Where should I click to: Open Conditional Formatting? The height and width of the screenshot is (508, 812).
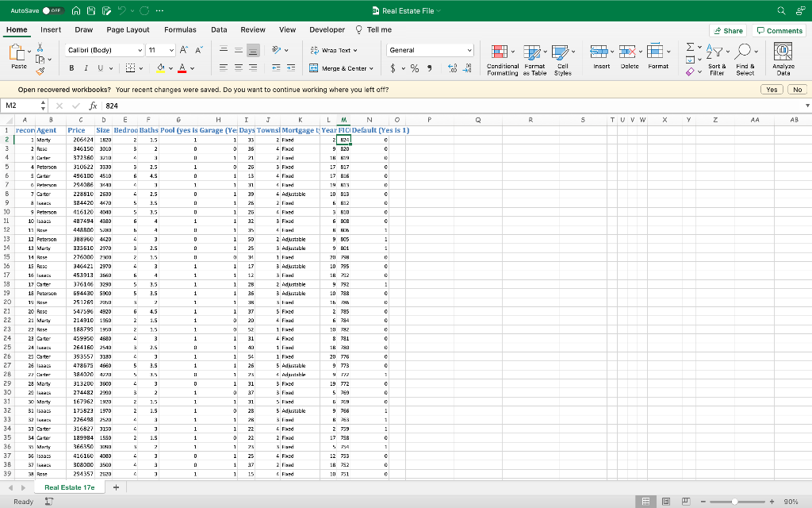click(502, 60)
